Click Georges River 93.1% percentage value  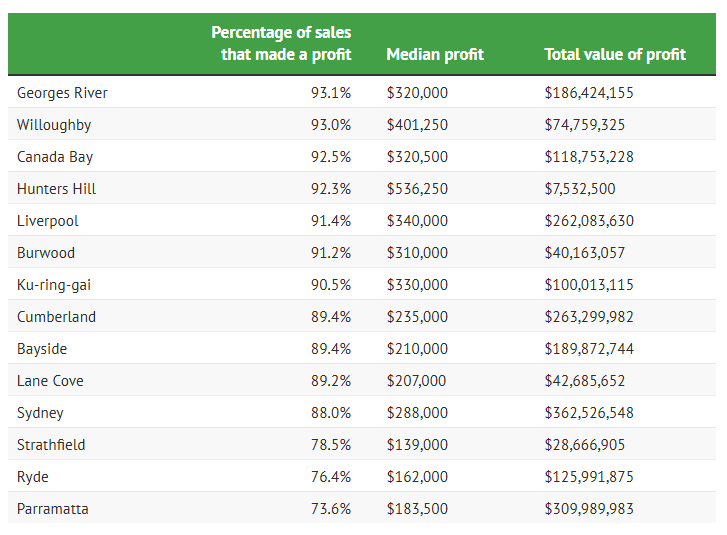331,93
